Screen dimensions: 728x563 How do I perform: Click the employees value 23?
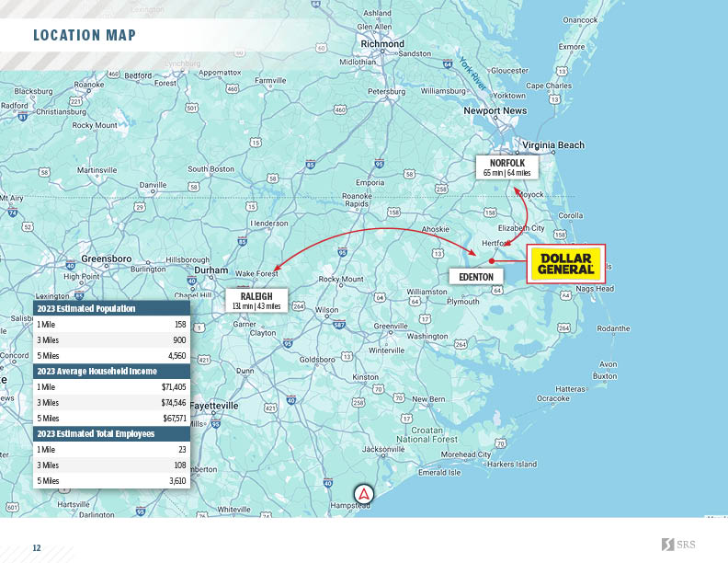pos(183,449)
